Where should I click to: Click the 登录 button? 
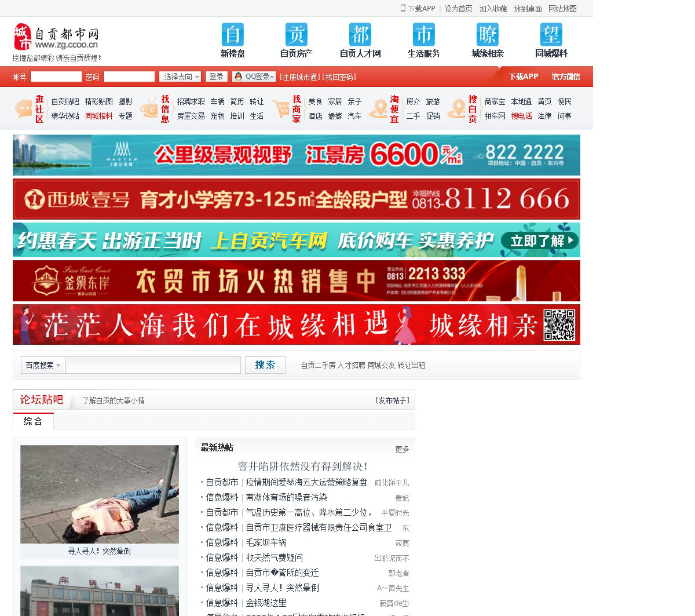[217, 76]
